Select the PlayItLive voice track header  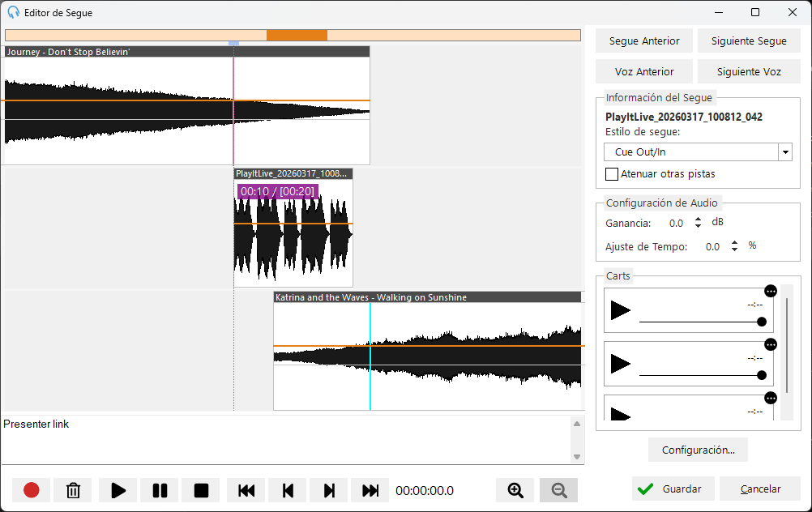click(293, 173)
